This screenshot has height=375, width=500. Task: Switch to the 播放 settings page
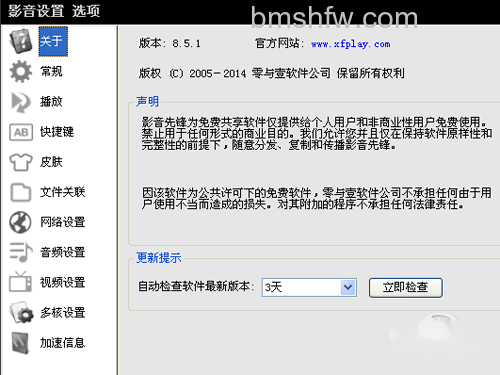click(51, 102)
